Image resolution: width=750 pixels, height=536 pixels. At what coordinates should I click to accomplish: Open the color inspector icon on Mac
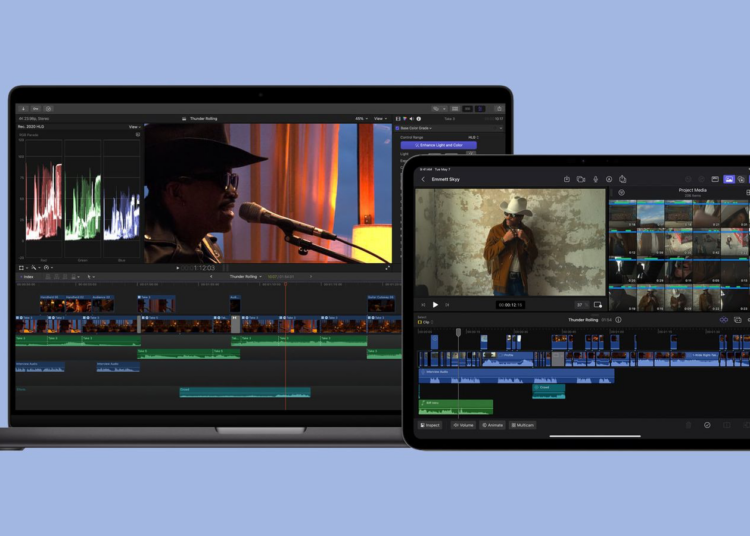click(405, 119)
